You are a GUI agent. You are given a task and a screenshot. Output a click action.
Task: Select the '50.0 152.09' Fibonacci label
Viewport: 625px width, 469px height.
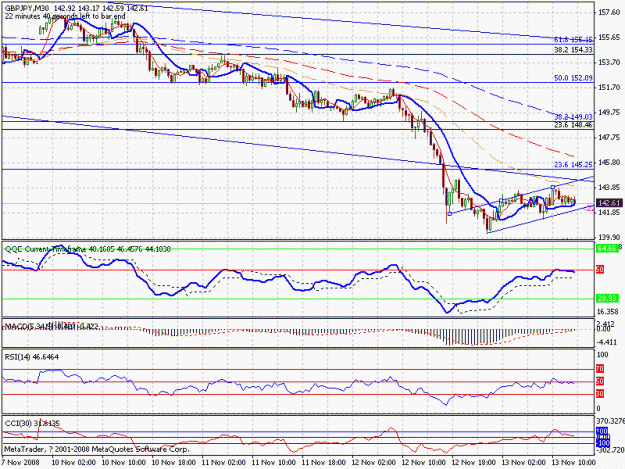(x=573, y=78)
